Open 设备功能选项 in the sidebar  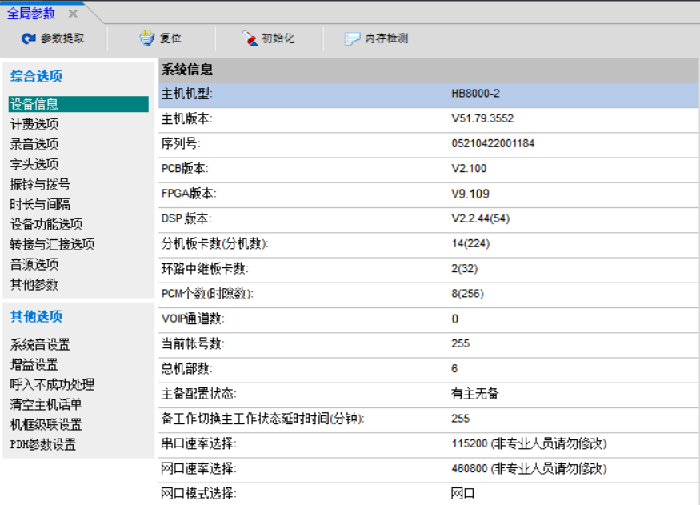(46, 224)
